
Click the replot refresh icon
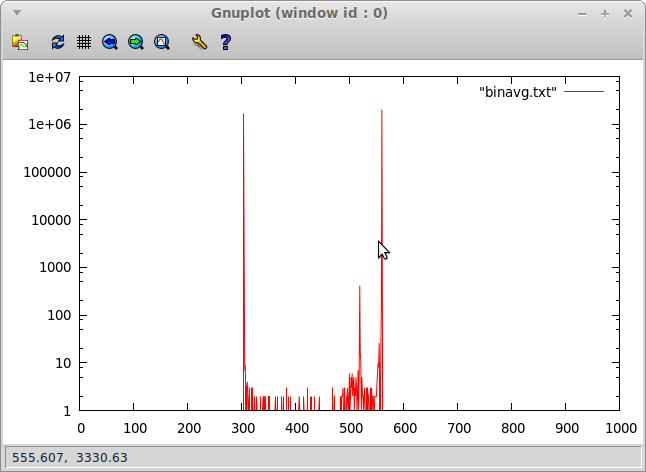tap(58, 42)
